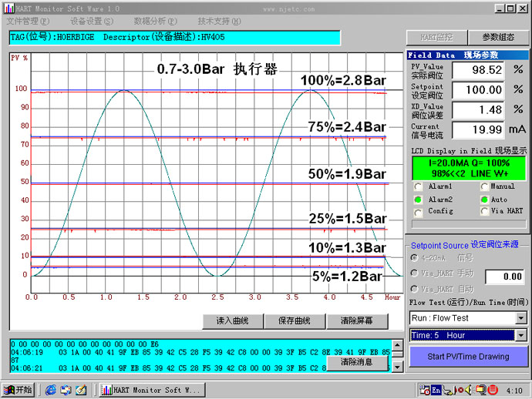The width and height of the screenshot is (532, 399).
Task: Click Start PV/Time Drawing button
Action: (469, 357)
